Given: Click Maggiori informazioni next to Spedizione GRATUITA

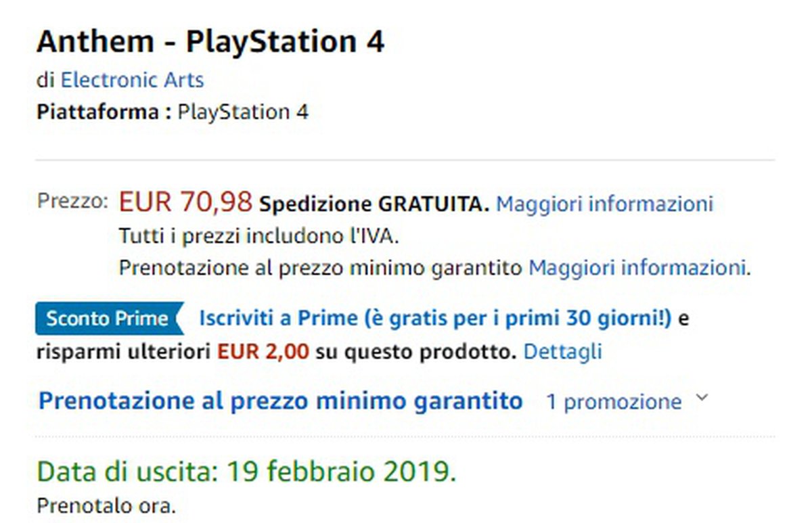Looking at the screenshot, I should [604, 204].
